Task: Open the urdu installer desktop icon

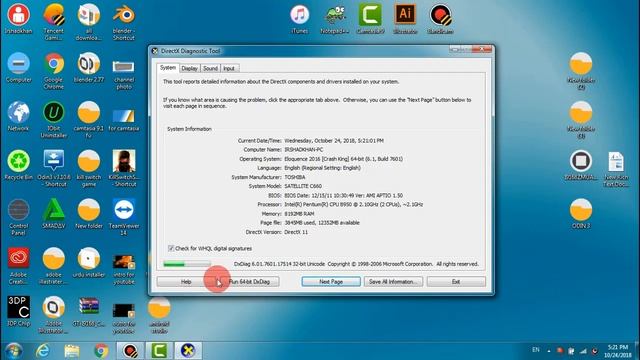Action: click(89, 262)
